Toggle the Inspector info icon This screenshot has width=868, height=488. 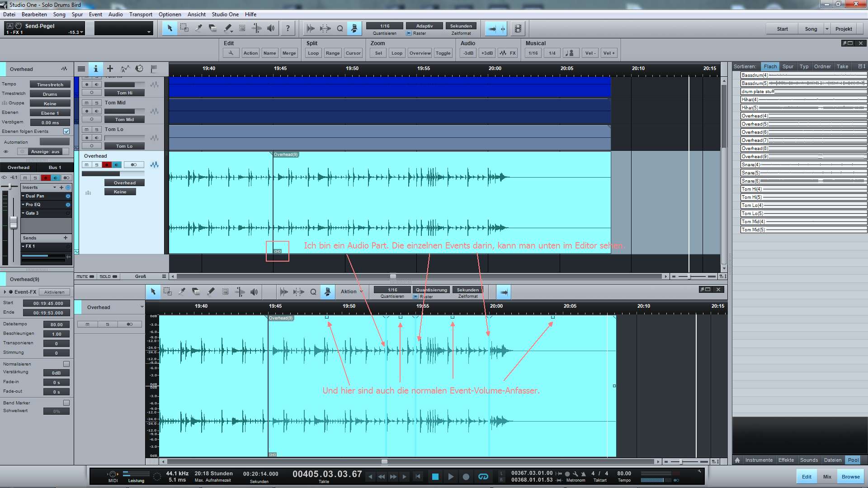pyautogui.click(x=95, y=69)
